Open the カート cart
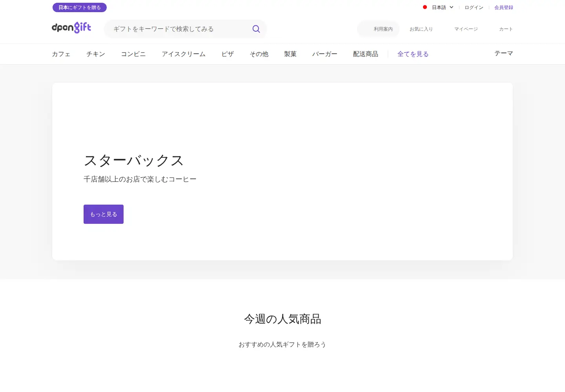The image size is (565, 392). 506,29
